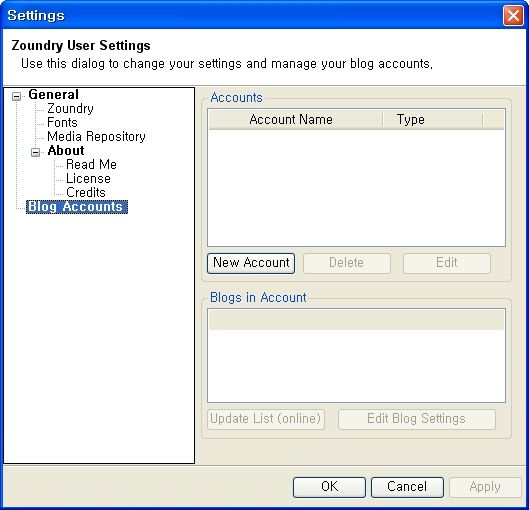The height and width of the screenshot is (510, 529).
Task: Select the General tree label
Action: click(x=53, y=95)
